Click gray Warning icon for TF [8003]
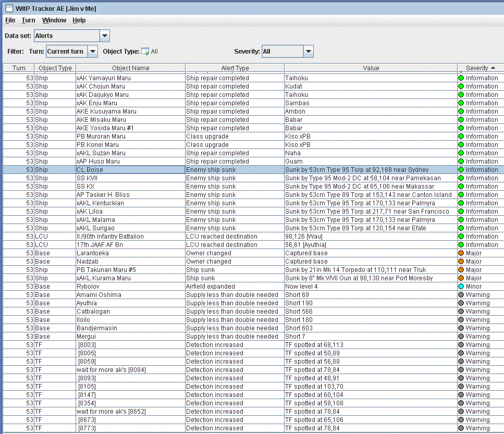Image resolution: width=504 pixels, height=434 pixels. tap(461, 345)
